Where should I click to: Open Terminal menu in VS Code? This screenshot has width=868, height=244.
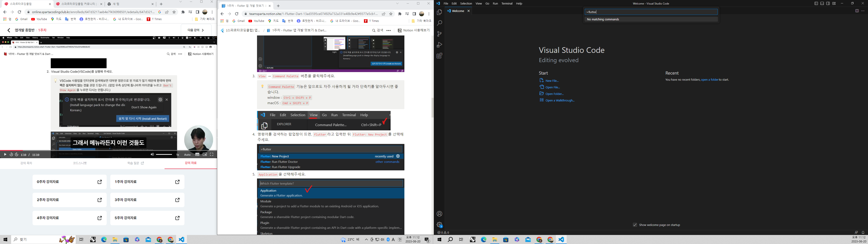click(507, 3)
